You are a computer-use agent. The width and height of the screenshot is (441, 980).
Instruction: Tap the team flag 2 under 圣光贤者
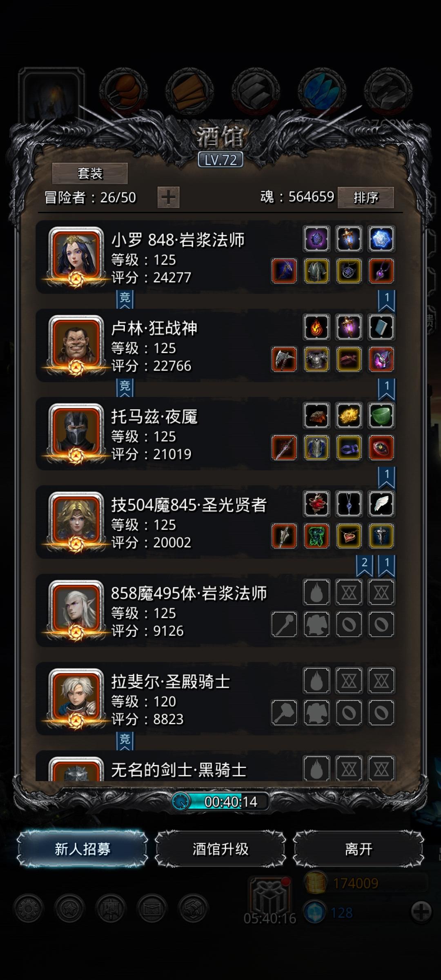tap(365, 565)
